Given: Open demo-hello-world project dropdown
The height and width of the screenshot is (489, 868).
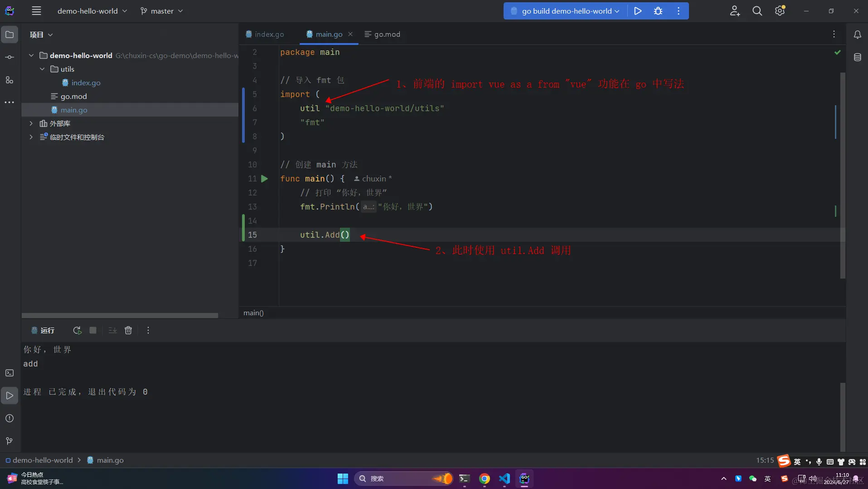Looking at the screenshot, I should (x=92, y=11).
